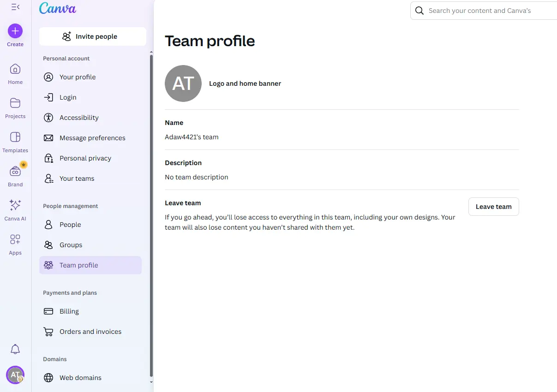Collapse the sidebar menu icon
This screenshot has height=392, width=557.
click(x=15, y=7)
